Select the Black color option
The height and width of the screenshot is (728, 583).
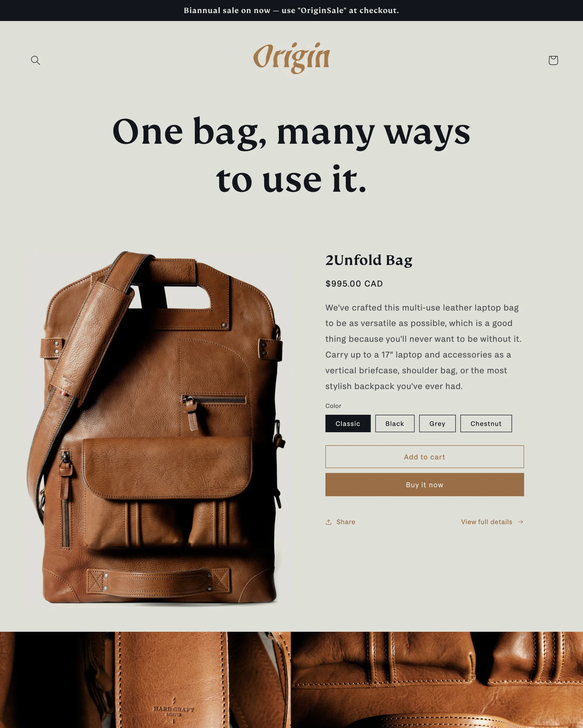point(394,423)
